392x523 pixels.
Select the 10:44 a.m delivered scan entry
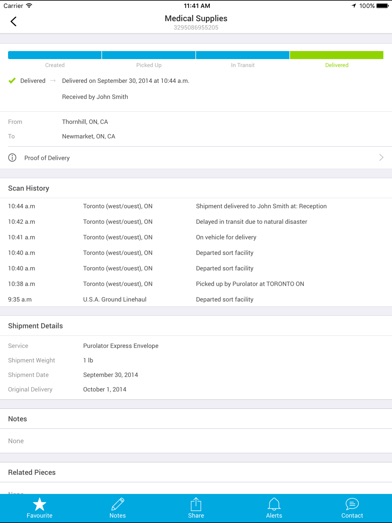click(x=196, y=206)
